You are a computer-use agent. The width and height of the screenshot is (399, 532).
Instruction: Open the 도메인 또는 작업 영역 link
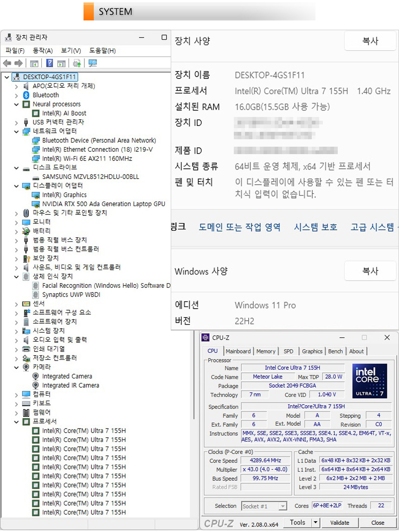coord(239,227)
